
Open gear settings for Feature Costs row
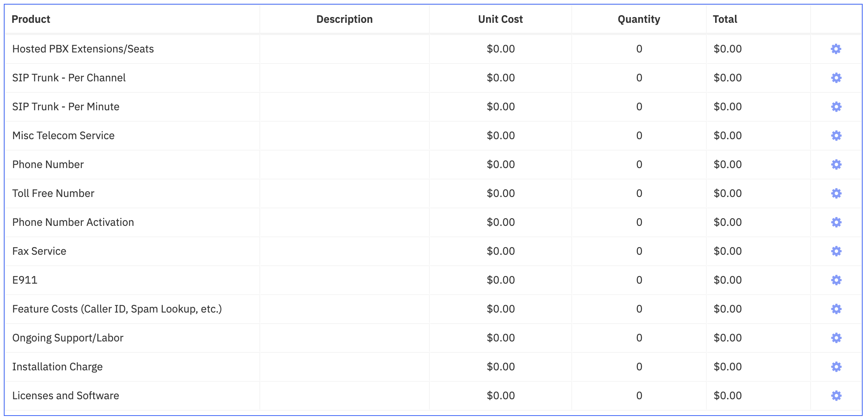click(836, 309)
